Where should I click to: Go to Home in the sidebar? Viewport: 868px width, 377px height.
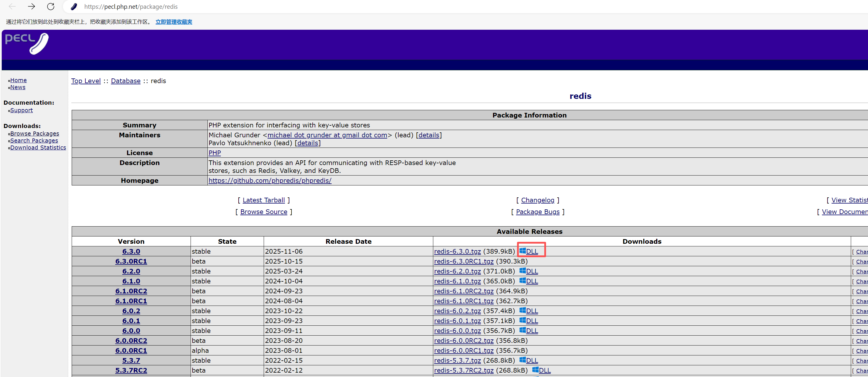click(x=18, y=80)
